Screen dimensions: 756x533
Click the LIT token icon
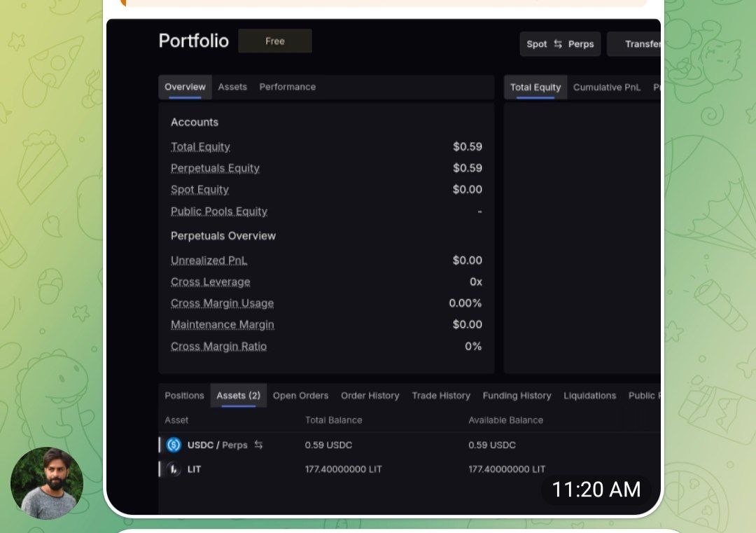click(x=174, y=469)
